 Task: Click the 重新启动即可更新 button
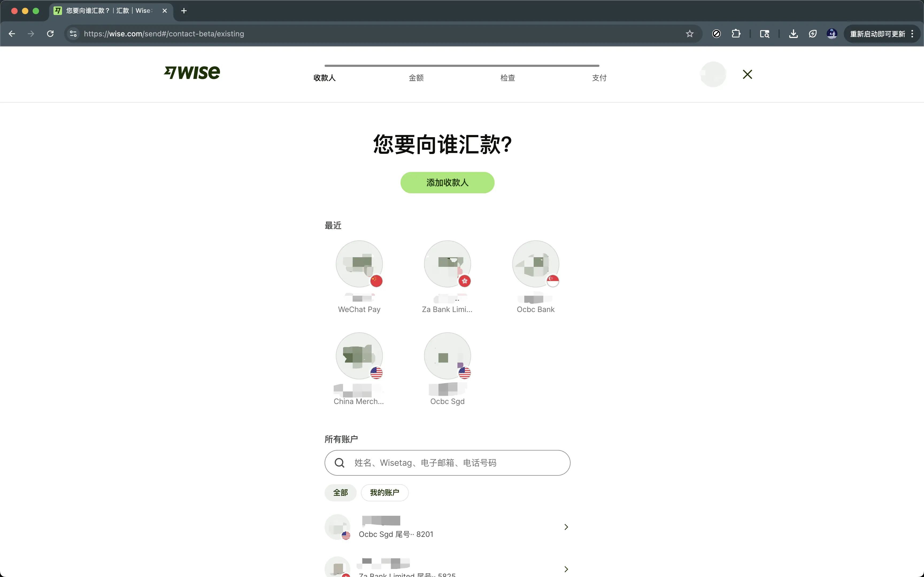tap(877, 34)
